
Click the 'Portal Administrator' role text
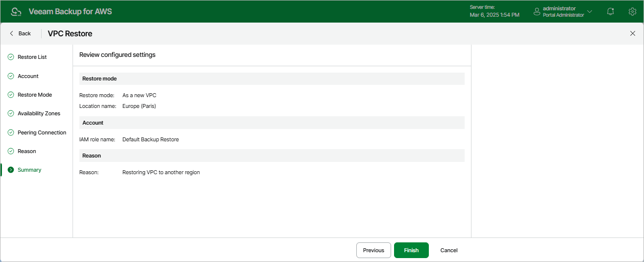[x=563, y=15]
